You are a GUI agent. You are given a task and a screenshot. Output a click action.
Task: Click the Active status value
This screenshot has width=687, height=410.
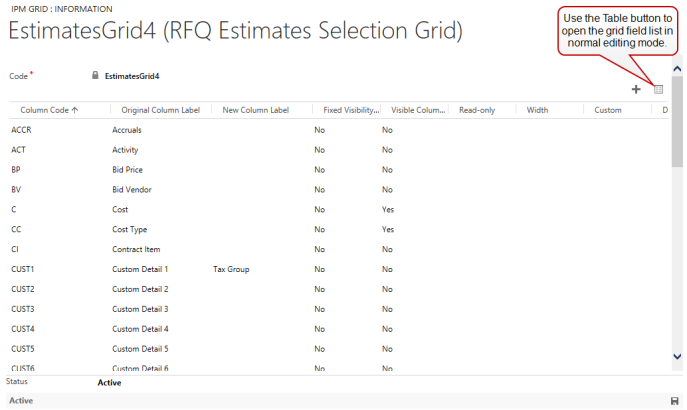coord(109,382)
